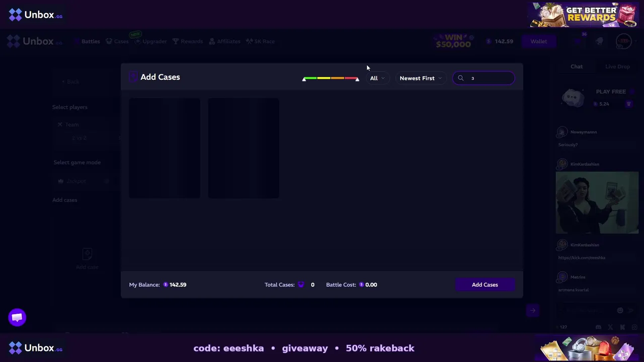Open the emoji picker in chat
The width and height of the screenshot is (644, 362).
pyautogui.click(x=620, y=310)
